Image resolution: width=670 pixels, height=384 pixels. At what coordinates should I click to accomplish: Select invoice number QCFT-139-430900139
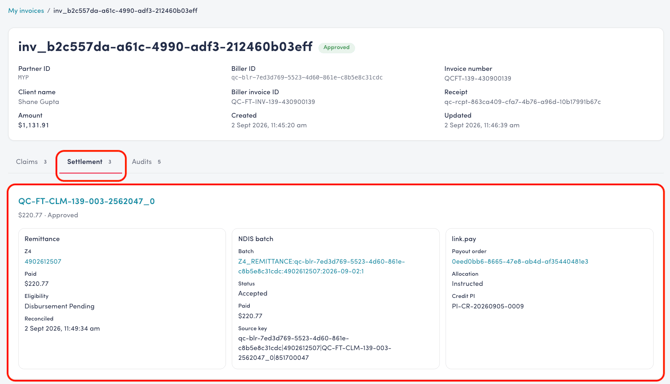point(478,78)
